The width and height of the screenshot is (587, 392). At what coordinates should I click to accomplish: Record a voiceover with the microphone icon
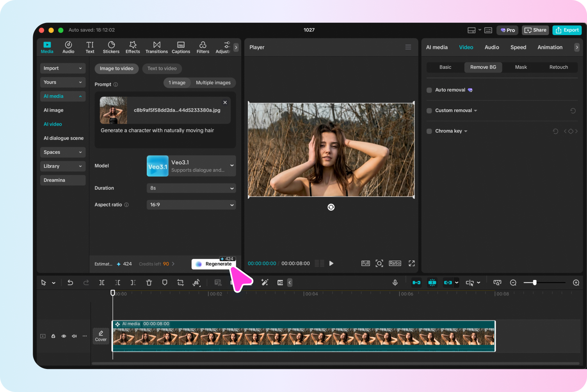pyautogui.click(x=395, y=282)
